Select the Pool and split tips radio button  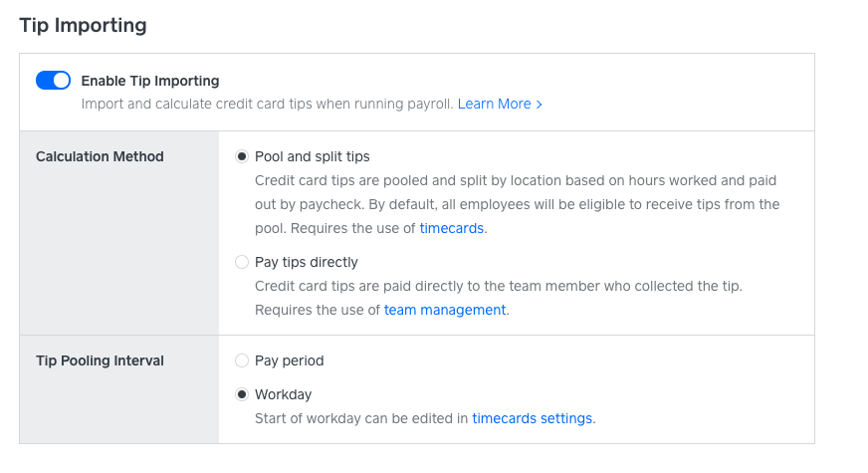click(x=242, y=156)
